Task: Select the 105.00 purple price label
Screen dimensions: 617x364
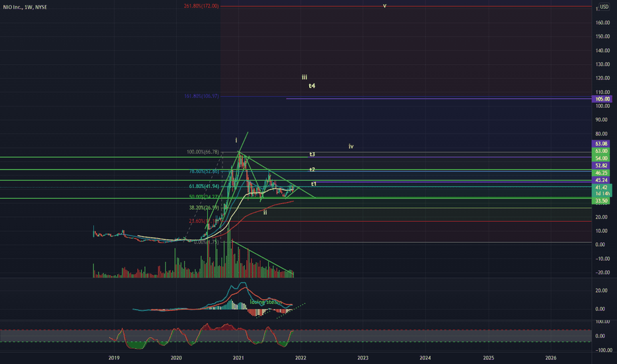Action: (x=602, y=99)
